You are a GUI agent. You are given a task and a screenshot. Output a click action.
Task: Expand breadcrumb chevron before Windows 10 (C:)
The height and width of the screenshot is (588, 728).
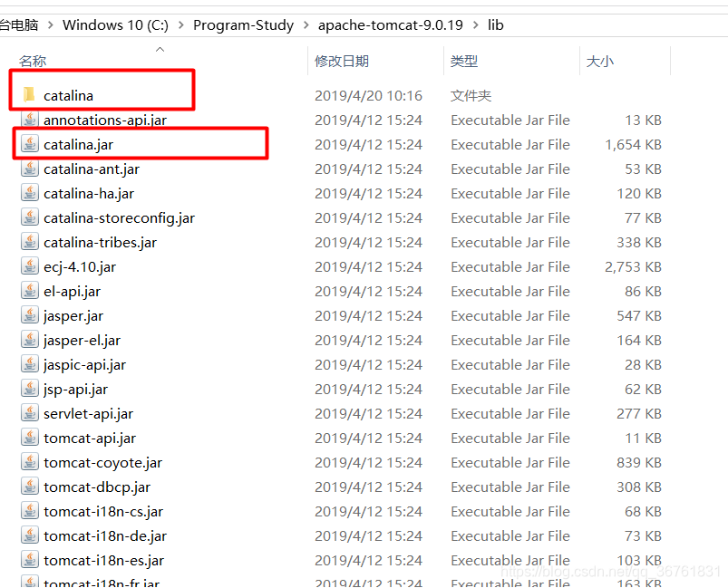tap(51, 25)
